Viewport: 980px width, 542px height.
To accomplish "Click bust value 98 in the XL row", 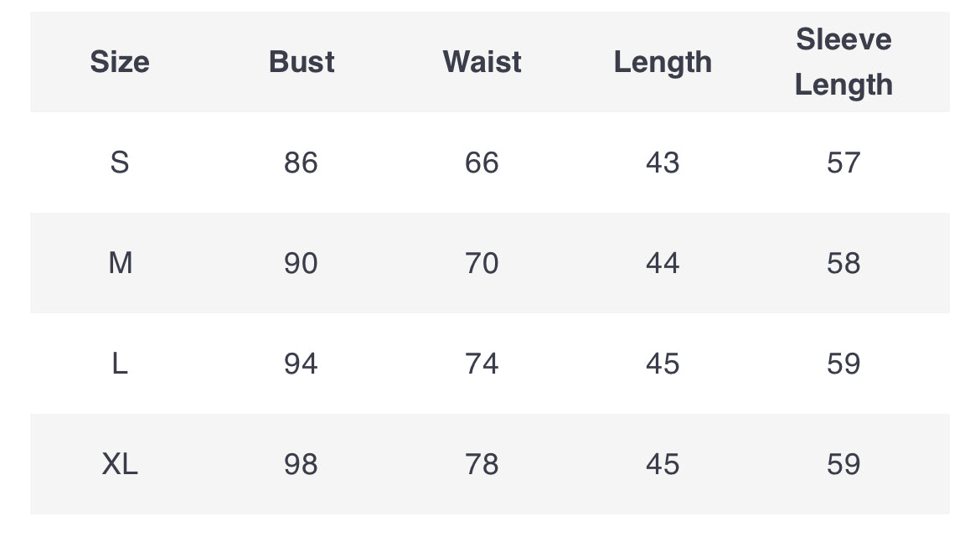I will tap(302, 464).
